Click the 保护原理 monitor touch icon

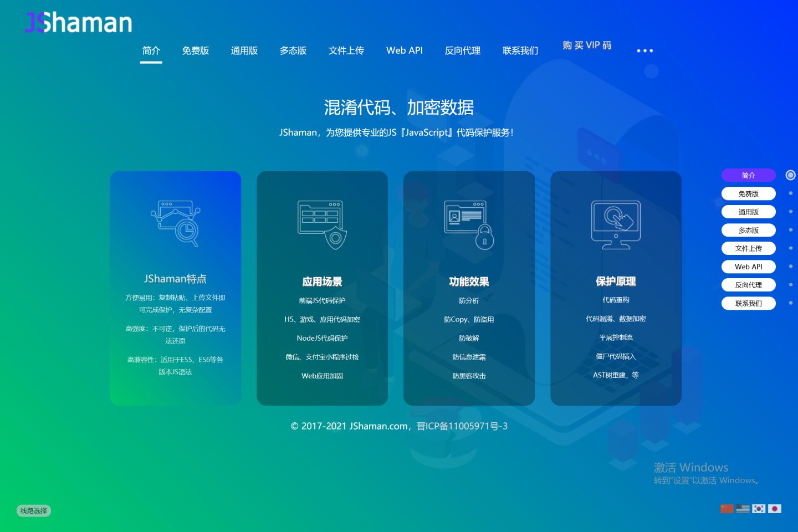point(616,224)
